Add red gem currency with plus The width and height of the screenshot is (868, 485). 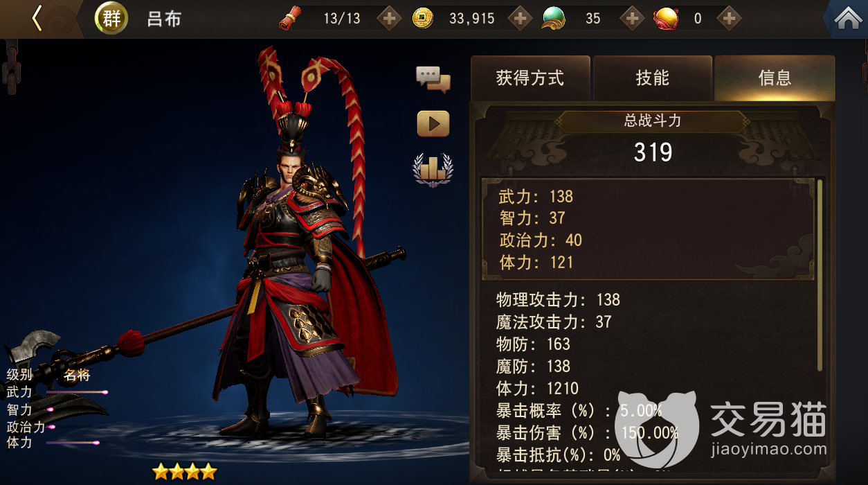point(728,19)
